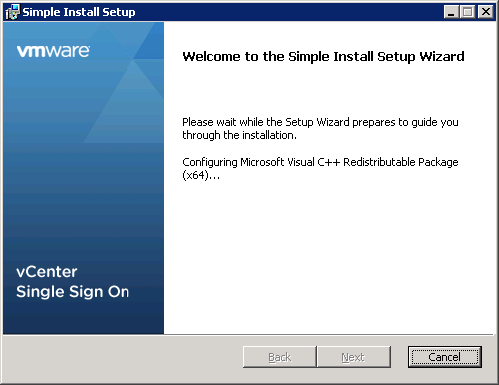
Task: Click the vCenter label on banner
Action: tap(47, 272)
